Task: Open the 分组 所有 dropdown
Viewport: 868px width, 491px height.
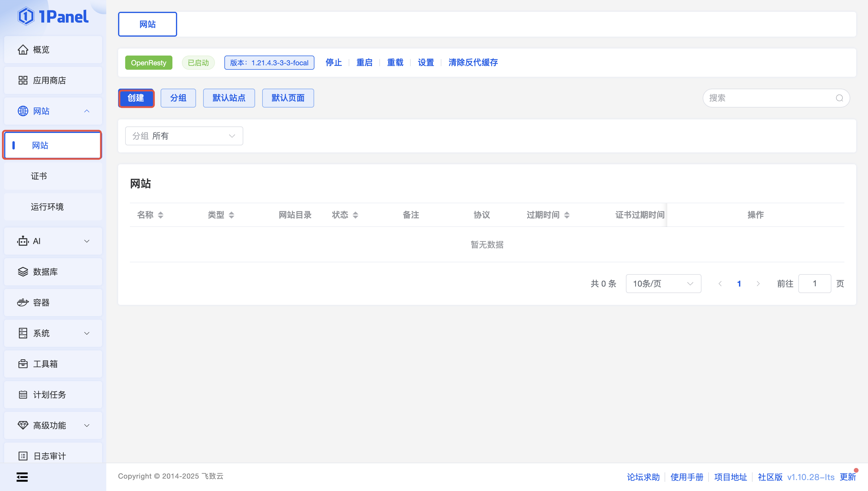Action: coord(184,136)
